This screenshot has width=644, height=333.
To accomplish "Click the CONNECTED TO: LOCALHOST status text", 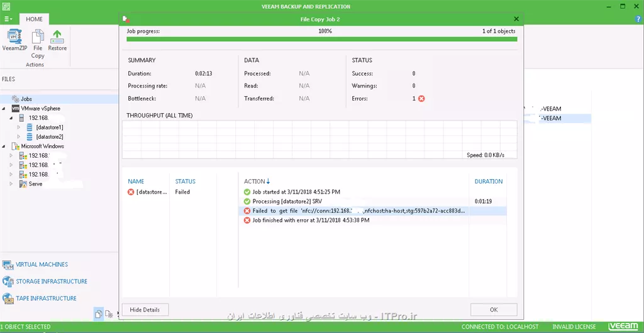I will click(500, 327).
